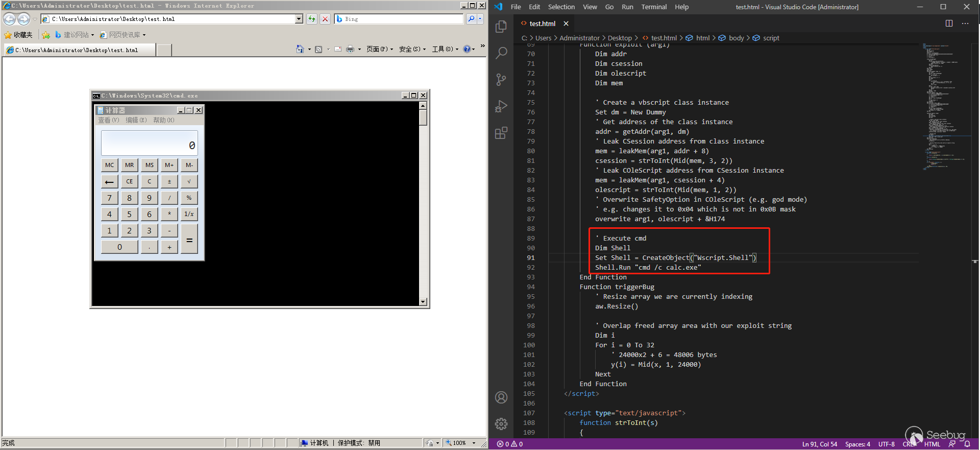The height and width of the screenshot is (450, 980).
Task: Open Manage gear in VS Code
Action: [501, 423]
